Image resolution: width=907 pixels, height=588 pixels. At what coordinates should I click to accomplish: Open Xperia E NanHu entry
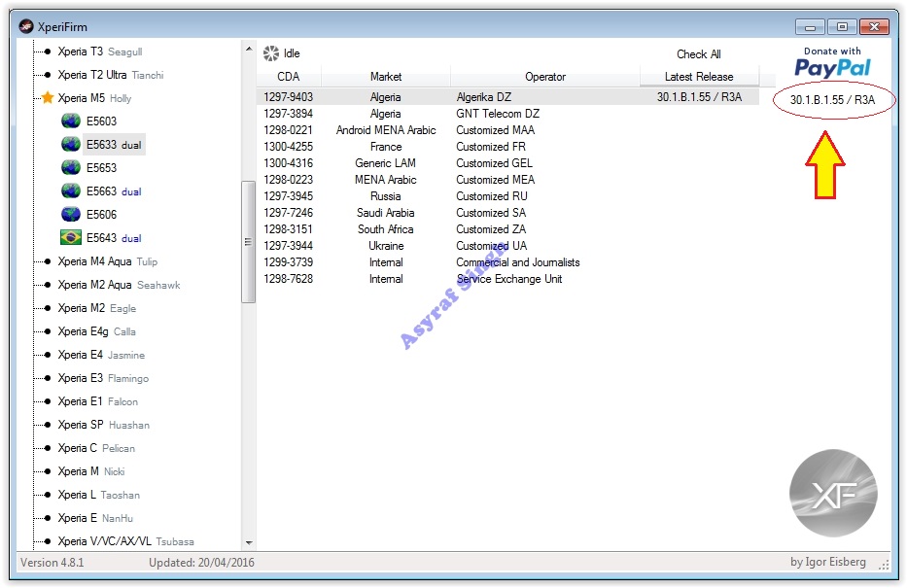(95, 518)
